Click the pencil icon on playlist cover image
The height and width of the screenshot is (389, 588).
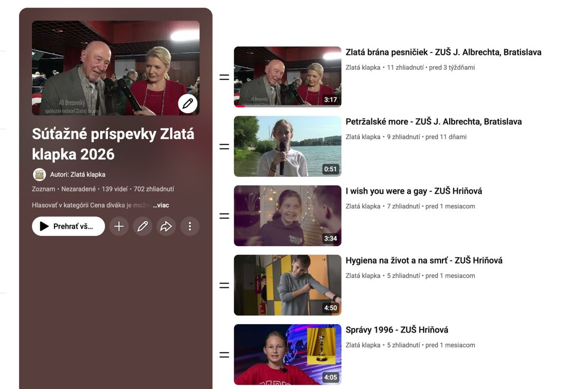(188, 104)
